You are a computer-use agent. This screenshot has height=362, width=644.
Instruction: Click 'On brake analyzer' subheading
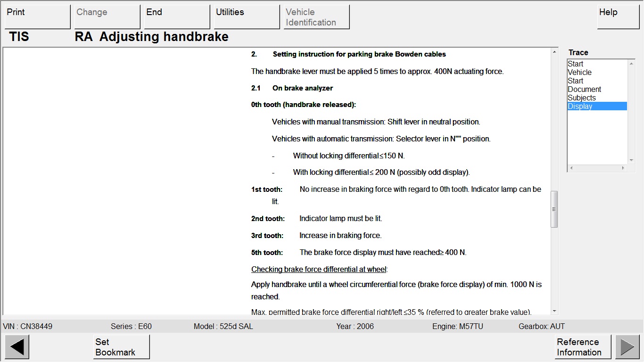(x=303, y=88)
